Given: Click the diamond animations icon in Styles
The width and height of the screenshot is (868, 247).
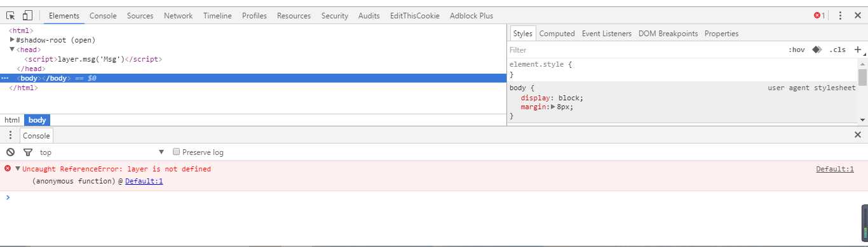Looking at the screenshot, I should (x=817, y=50).
